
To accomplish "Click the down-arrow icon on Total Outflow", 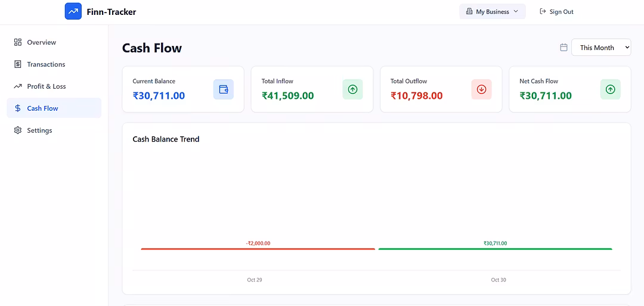I will (x=481, y=89).
